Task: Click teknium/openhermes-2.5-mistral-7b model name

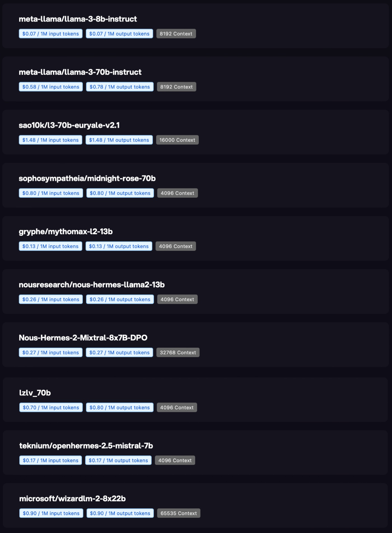Action: pyautogui.click(x=86, y=446)
